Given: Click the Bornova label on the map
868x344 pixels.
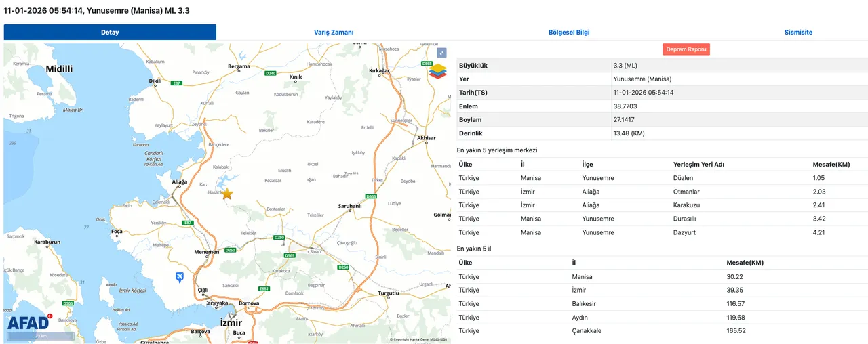Looking at the screenshot, I should click(250, 303).
